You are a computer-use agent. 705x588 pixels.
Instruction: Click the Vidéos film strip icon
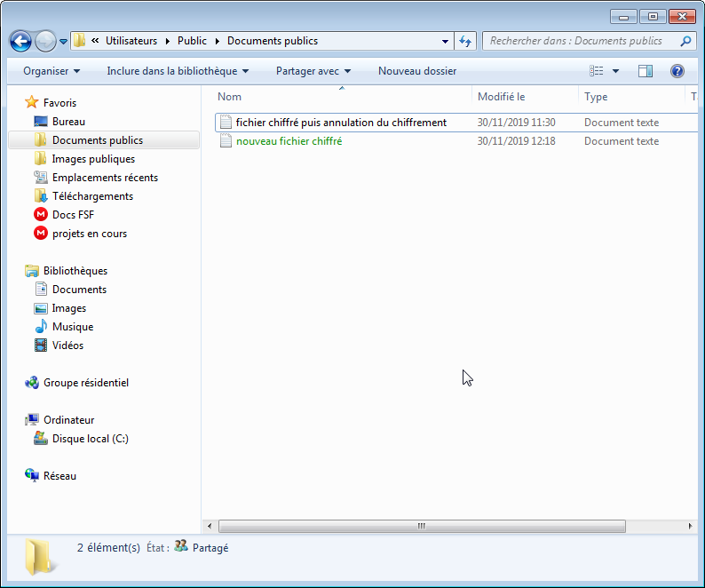tap(41, 345)
